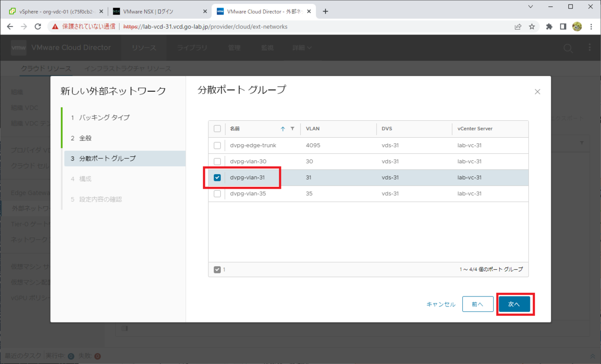Reload the page
The image size is (601, 364).
(38, 27)
